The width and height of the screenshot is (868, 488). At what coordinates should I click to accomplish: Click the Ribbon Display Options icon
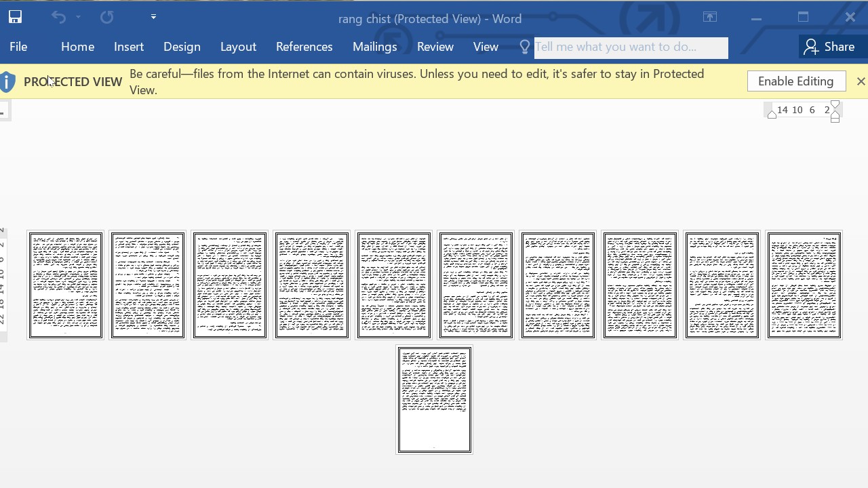709,17
